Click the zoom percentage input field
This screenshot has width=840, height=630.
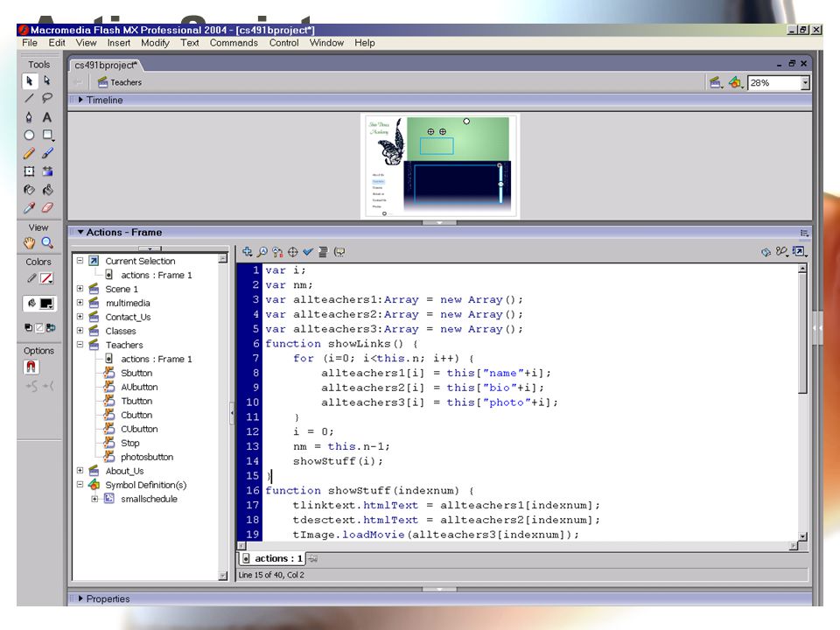tap(774, 82)
